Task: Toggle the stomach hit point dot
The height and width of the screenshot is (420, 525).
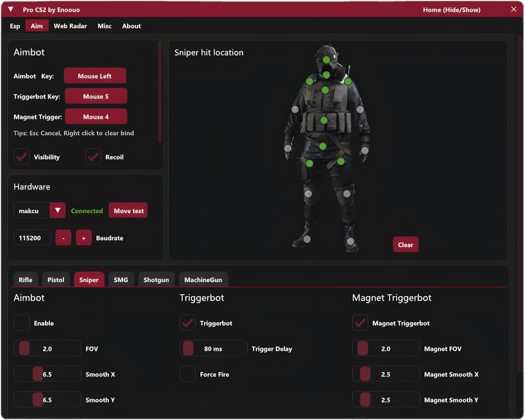Action: 324,120
